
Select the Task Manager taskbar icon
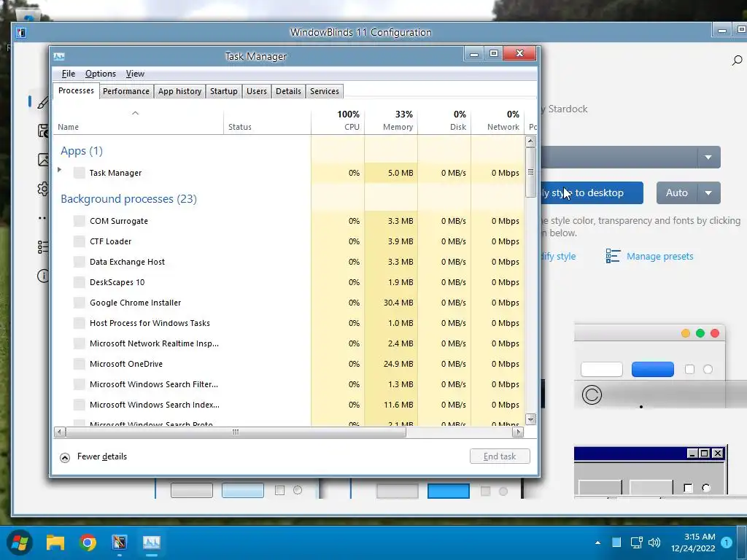point(152,542)
